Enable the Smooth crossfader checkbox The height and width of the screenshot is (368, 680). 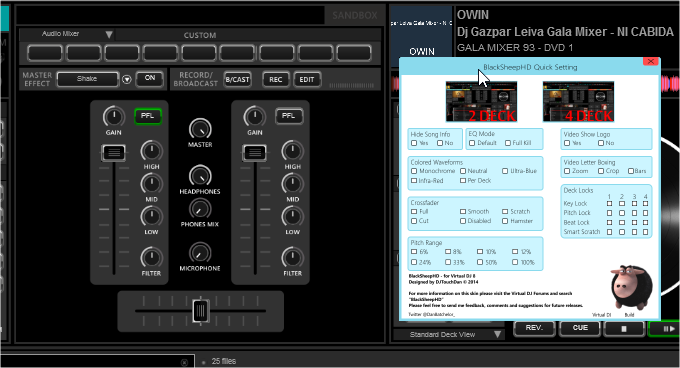[463, 212]
